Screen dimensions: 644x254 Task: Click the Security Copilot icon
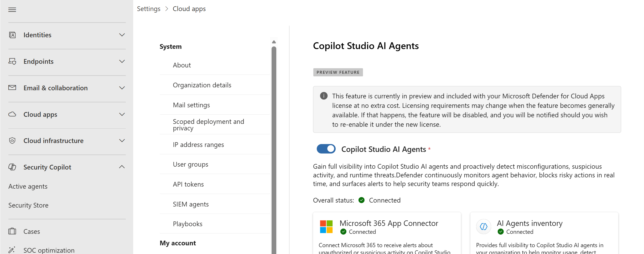12,167
